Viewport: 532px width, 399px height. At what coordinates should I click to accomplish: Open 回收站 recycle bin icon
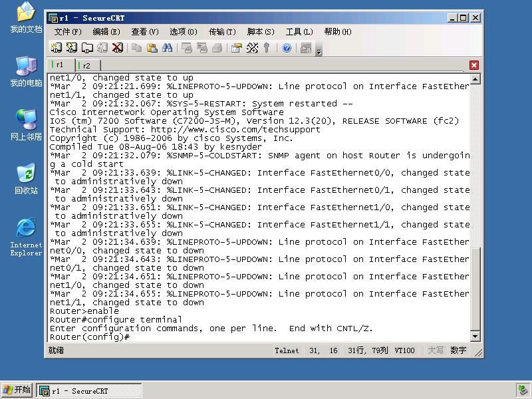point(26,179)
